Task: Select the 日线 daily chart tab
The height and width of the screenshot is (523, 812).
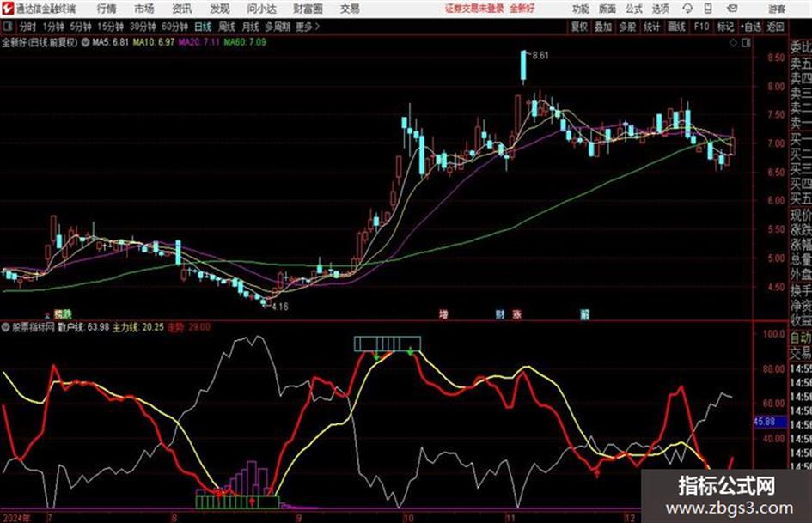Action: (x=203, y=27)
